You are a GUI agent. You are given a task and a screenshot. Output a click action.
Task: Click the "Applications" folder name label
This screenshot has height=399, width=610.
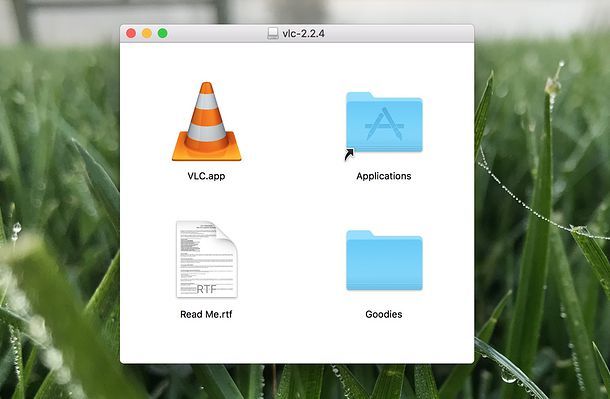pyautogui.click(x=384, y=176)
